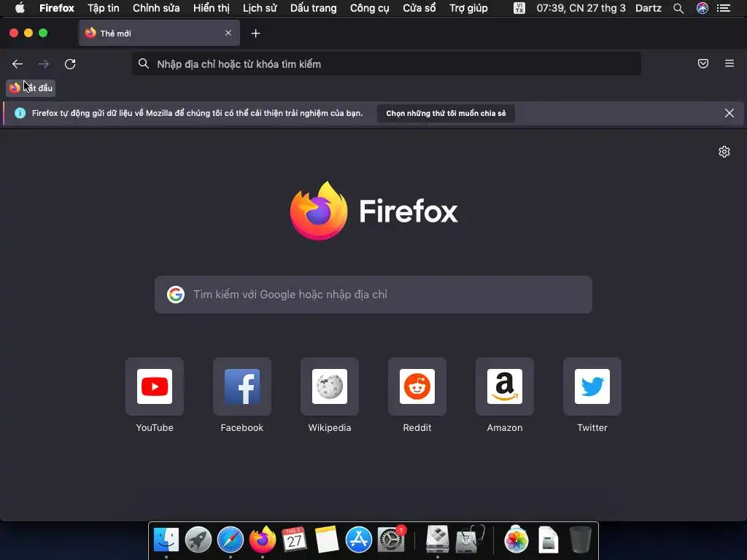
Task: Open the document file in Dock
Action: tap(549, 540)
